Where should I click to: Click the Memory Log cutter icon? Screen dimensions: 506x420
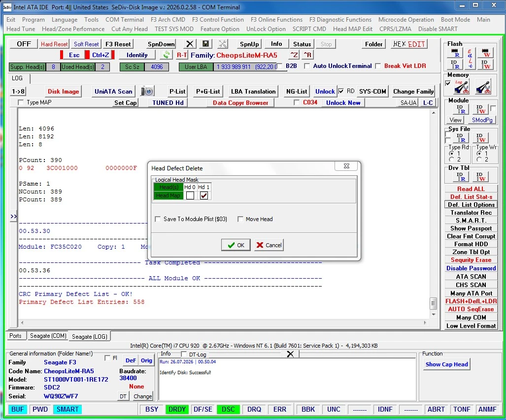(462, 87)
